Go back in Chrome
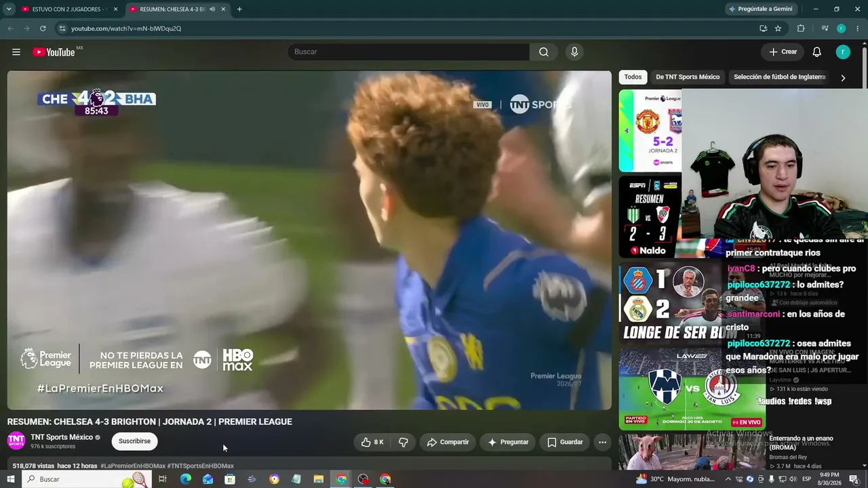Viewport: 868px width, 488px height. 10,28
